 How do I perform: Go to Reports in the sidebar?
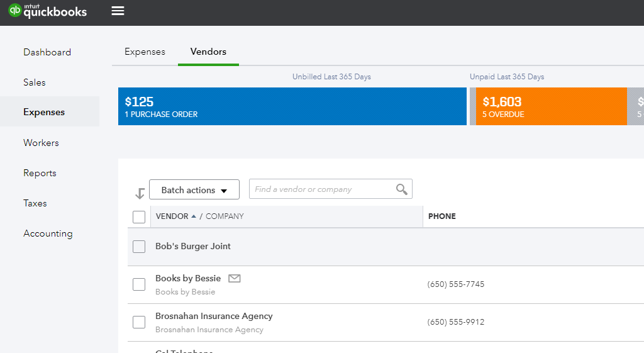click(40, 173)
